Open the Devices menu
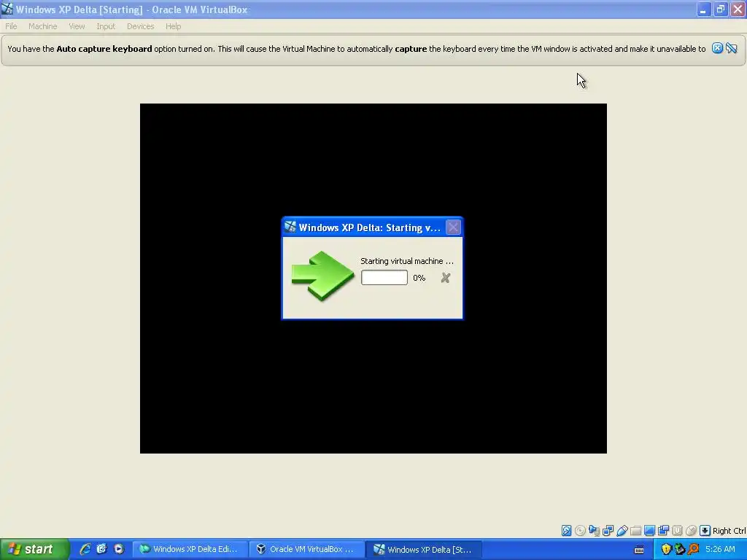Screen dimensions: 747x560 141,26
